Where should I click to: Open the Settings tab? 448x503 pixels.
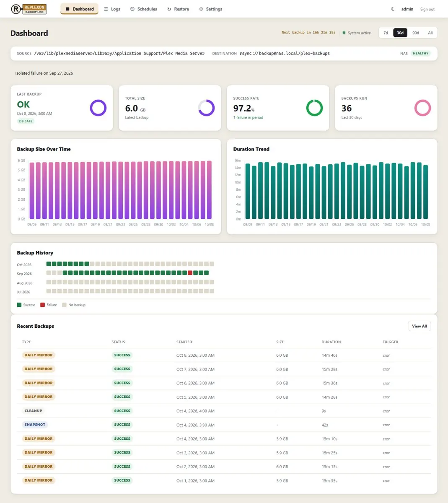click(x=211, y=9)
